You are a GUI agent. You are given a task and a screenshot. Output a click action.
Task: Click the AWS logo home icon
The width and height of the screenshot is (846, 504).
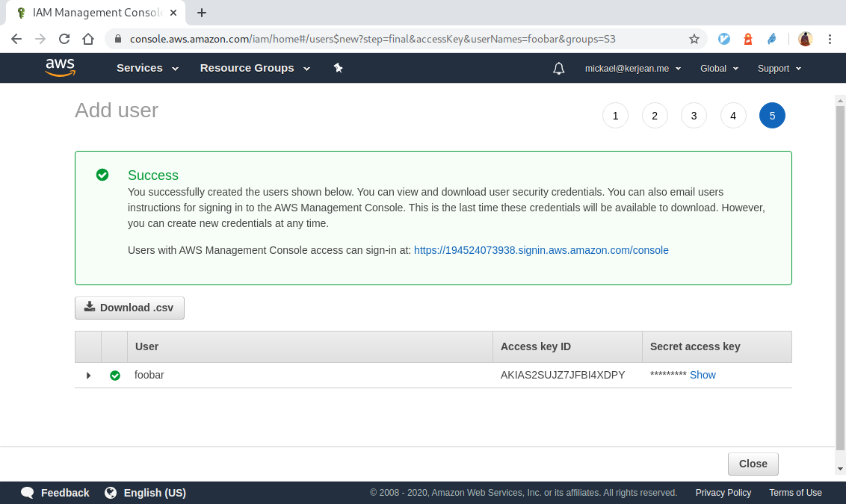pos(60,68)
